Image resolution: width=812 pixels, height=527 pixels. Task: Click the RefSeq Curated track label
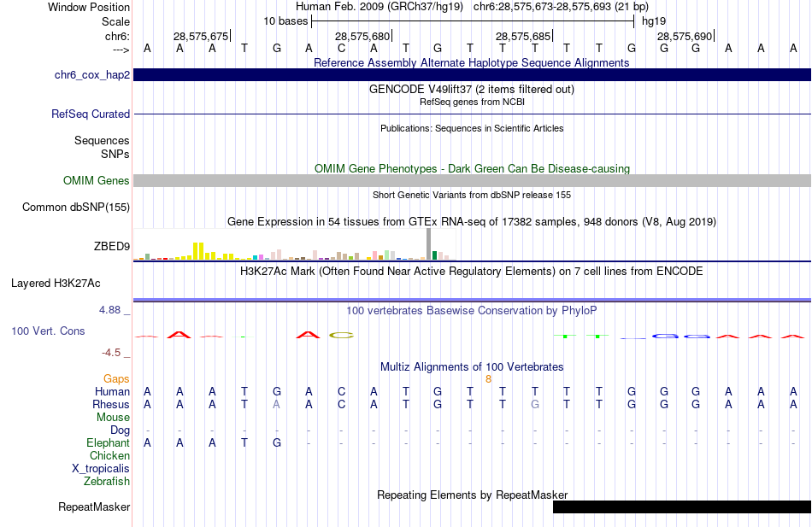coord(91,114)
